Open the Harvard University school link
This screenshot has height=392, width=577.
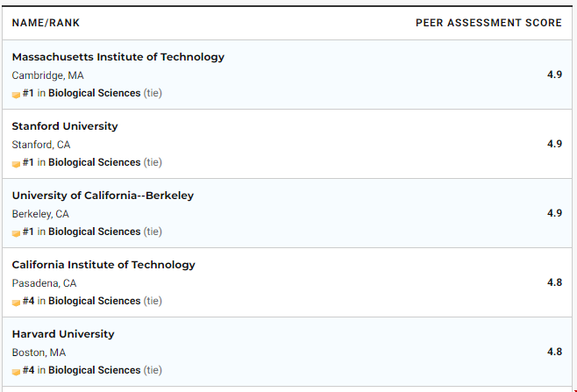(x=63, y=334)
